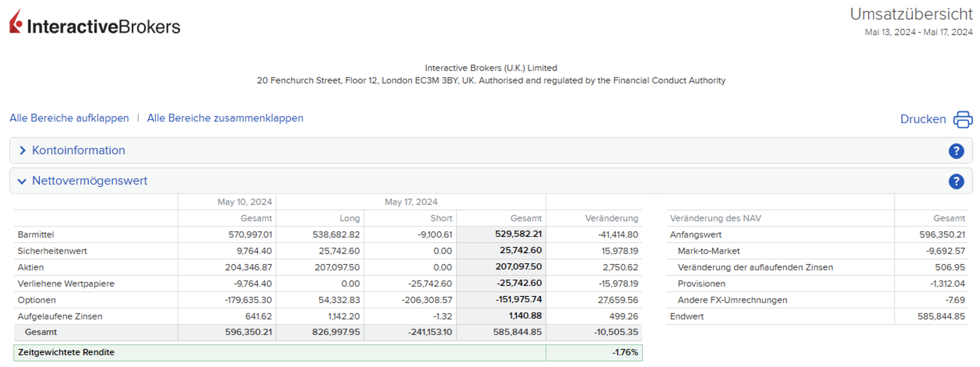Select the Aktien row label
This screenshot has height=367, width=980.
[x=31, y=267]
